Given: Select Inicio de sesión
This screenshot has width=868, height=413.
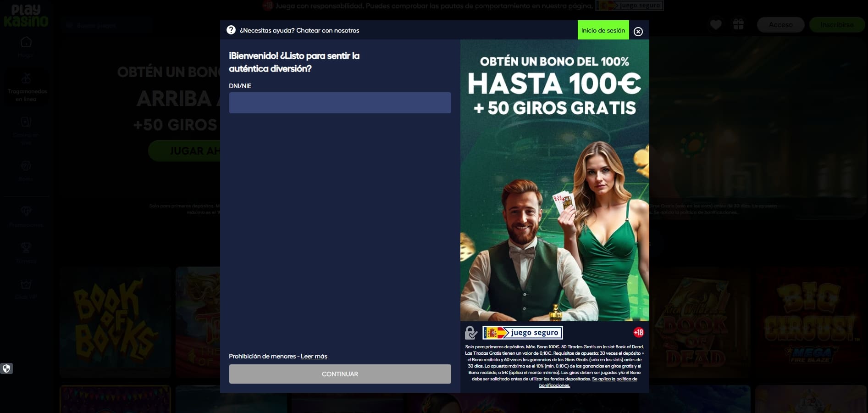Looking at the screenshot, I should tap(603, 30).
